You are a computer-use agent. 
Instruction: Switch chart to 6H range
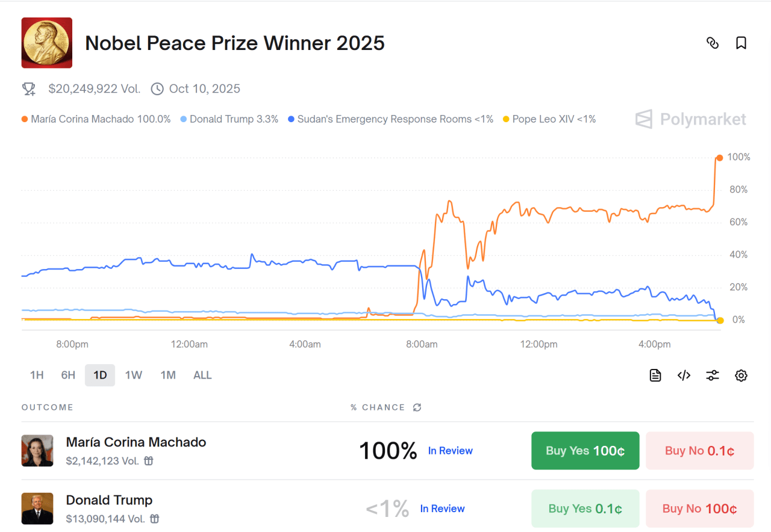(x=68, y=376)
